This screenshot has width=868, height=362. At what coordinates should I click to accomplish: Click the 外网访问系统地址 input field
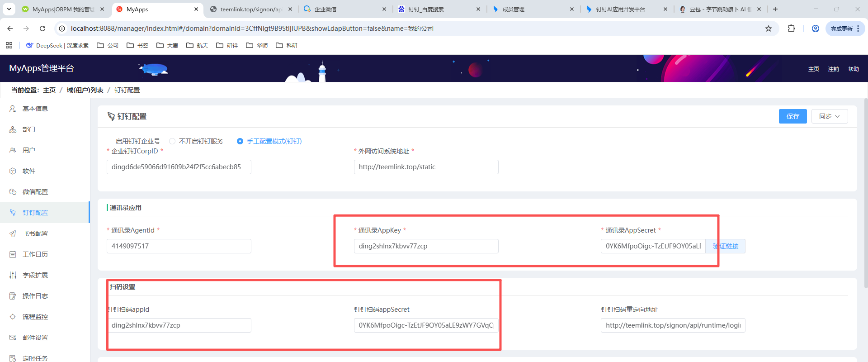click(x=426, y=167)
